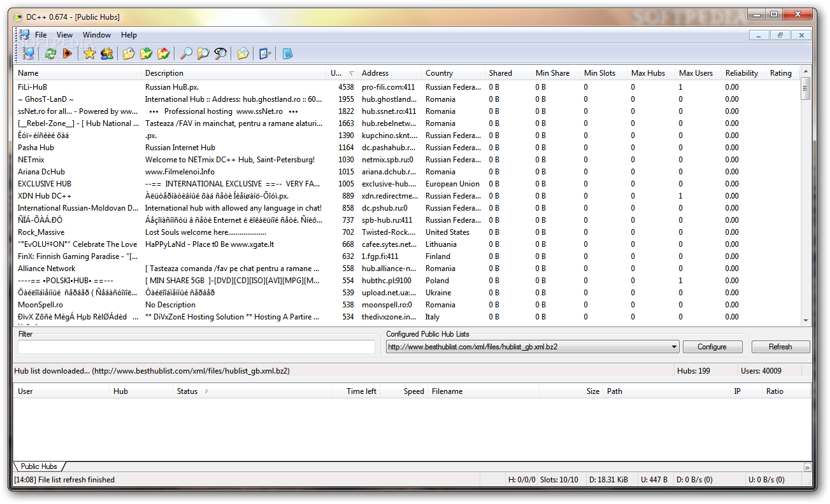
Task: Open the Download Queue folder icon
Action: (x=129, y=53)
